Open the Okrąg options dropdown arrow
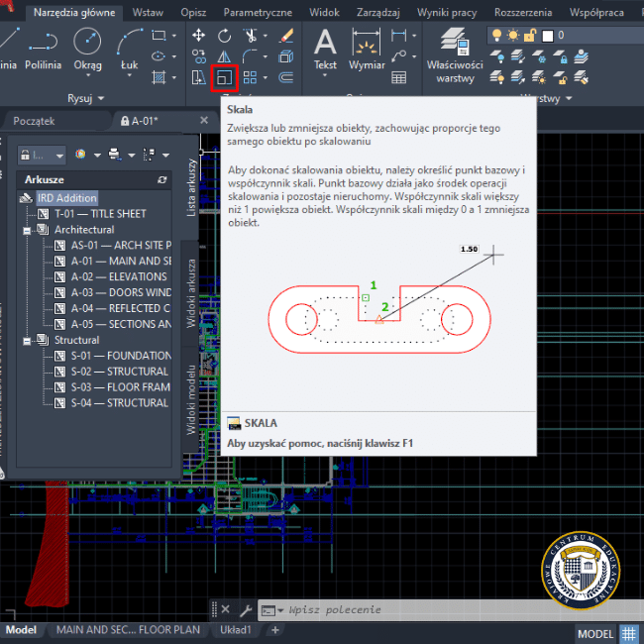 88,75
